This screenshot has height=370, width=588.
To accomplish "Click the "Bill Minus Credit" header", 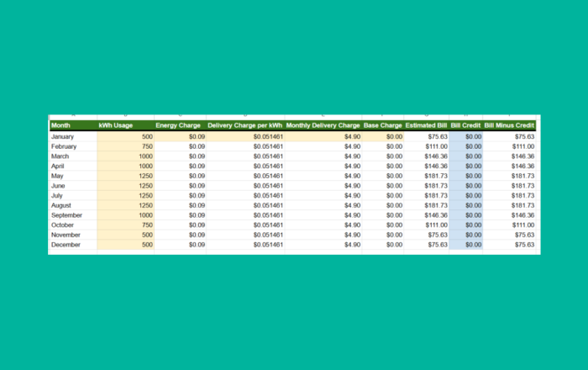I will pyautogui.click(x=509, y=125).
